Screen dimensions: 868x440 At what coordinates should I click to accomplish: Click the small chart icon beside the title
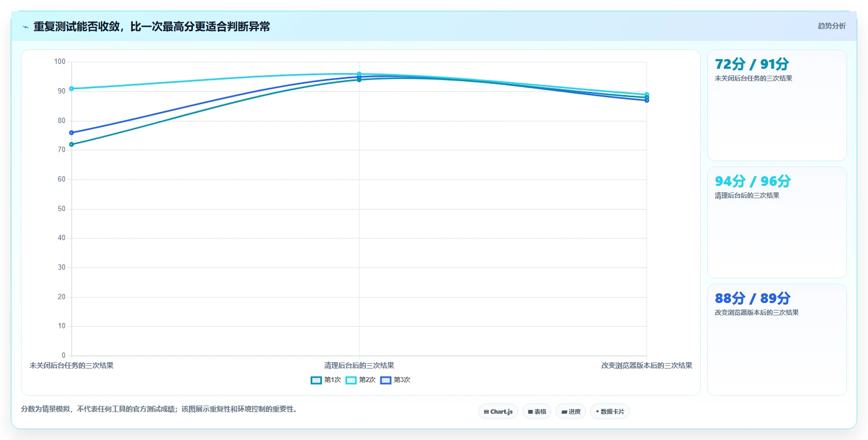click(25, 26)
